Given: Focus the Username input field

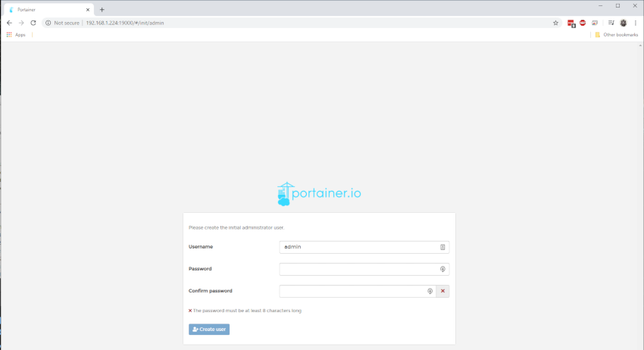Looking at the screenshot, I should coord(364,247).
